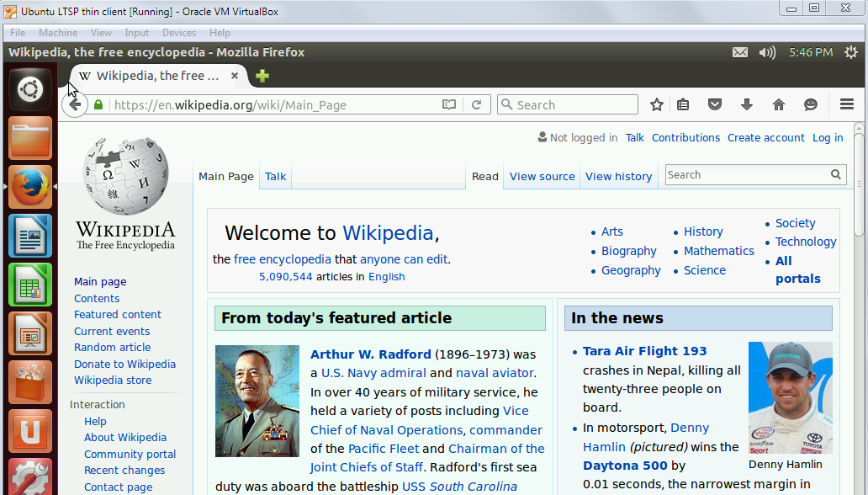Open the VirtualBox Input menu
The image size is (868, 495).
137,33
